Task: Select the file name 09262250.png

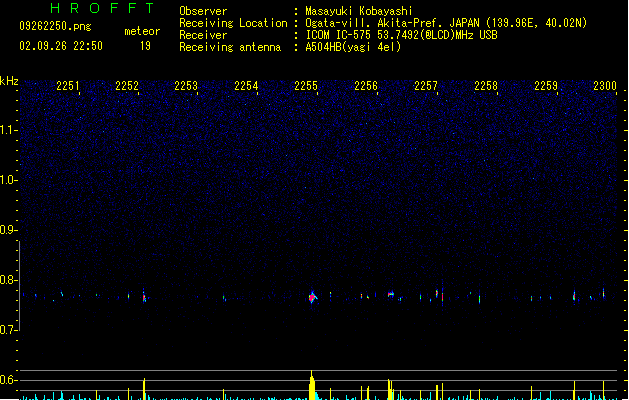Action: (x=55, y=26)
